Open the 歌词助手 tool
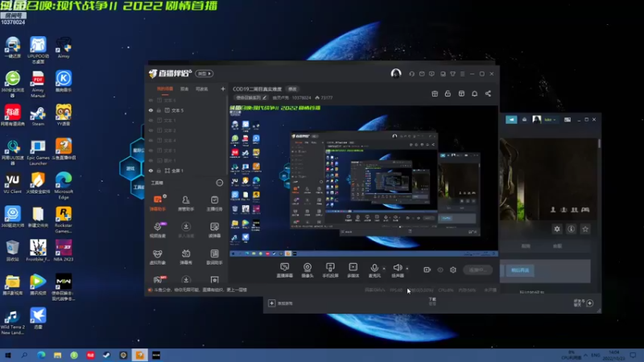This screenshot has width=644, height=362. [x=214, y=257]
